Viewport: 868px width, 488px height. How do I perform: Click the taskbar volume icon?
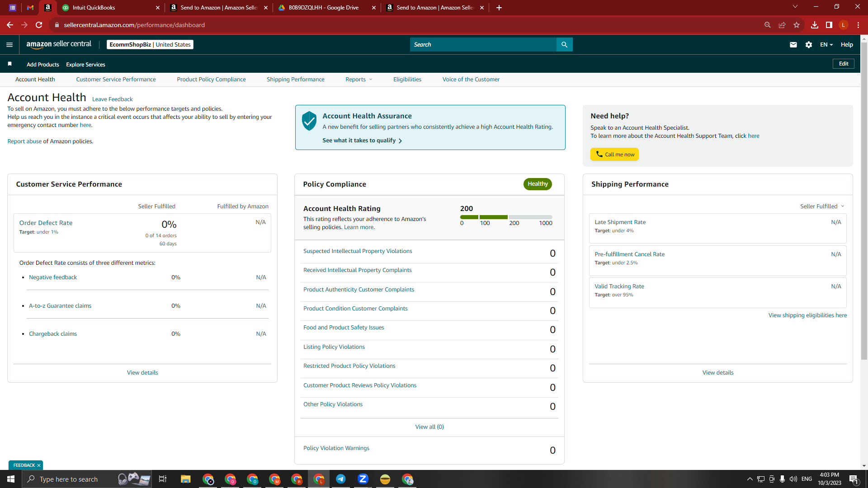coord(793,479)
